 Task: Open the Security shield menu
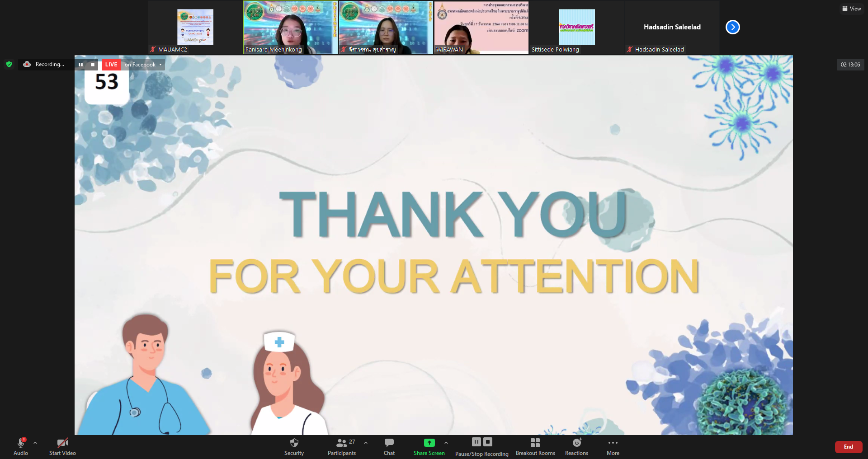[294, 446]
